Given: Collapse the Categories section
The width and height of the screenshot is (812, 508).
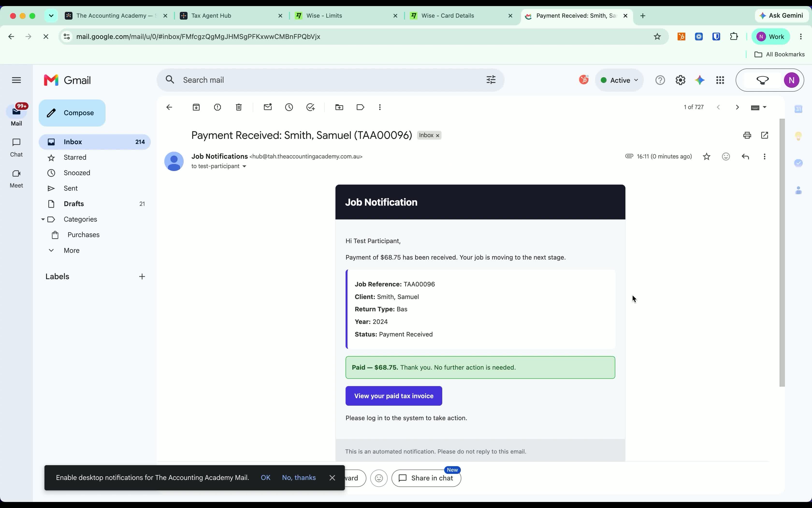Looking at the screenshot, I should click(x=43, y=219).
